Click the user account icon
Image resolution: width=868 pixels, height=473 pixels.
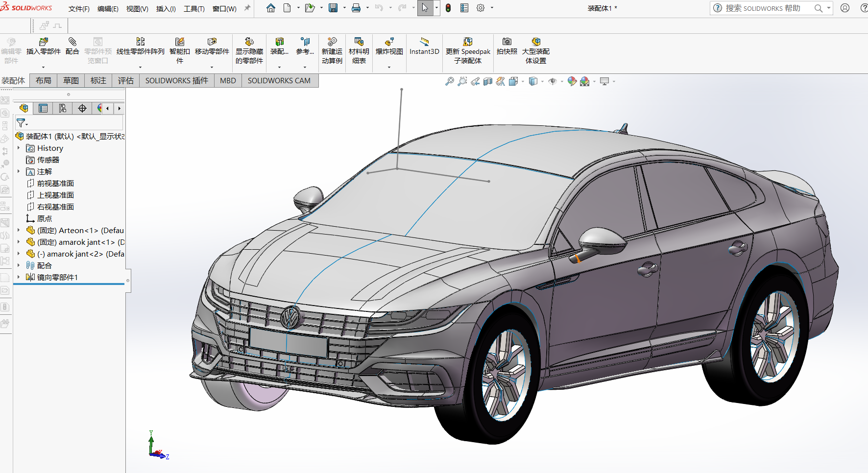point(845,8)
